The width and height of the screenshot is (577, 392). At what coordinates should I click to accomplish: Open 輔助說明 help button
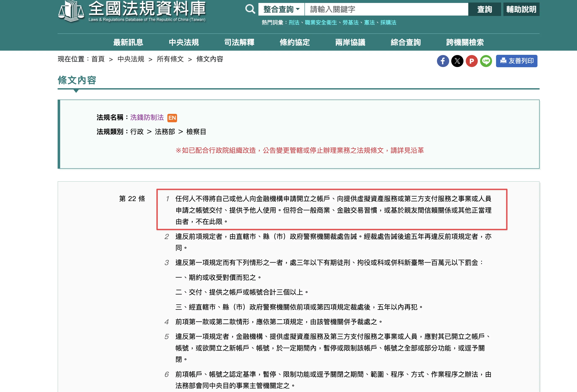pyautogui.click(x=521, y=9)
